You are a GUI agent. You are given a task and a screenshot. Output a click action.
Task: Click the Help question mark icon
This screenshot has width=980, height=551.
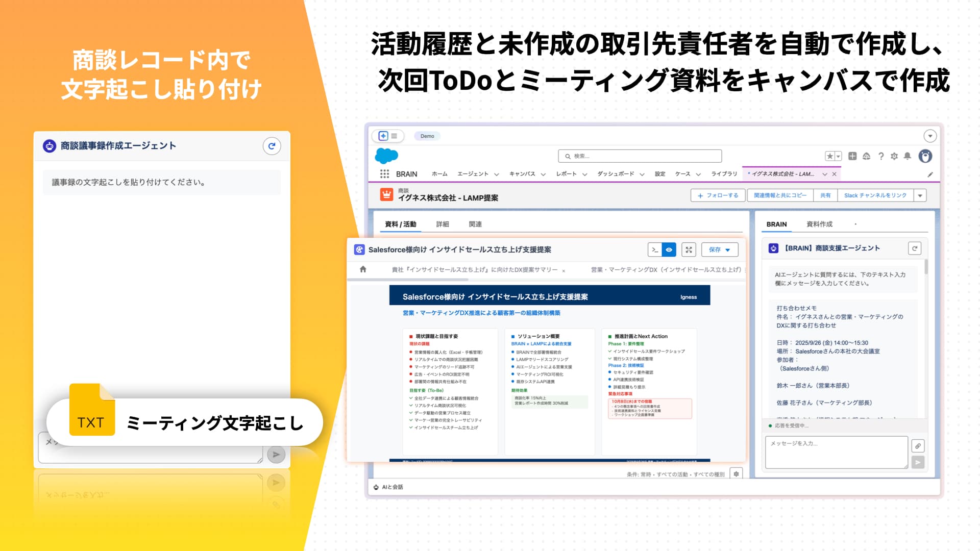point(881,156)
